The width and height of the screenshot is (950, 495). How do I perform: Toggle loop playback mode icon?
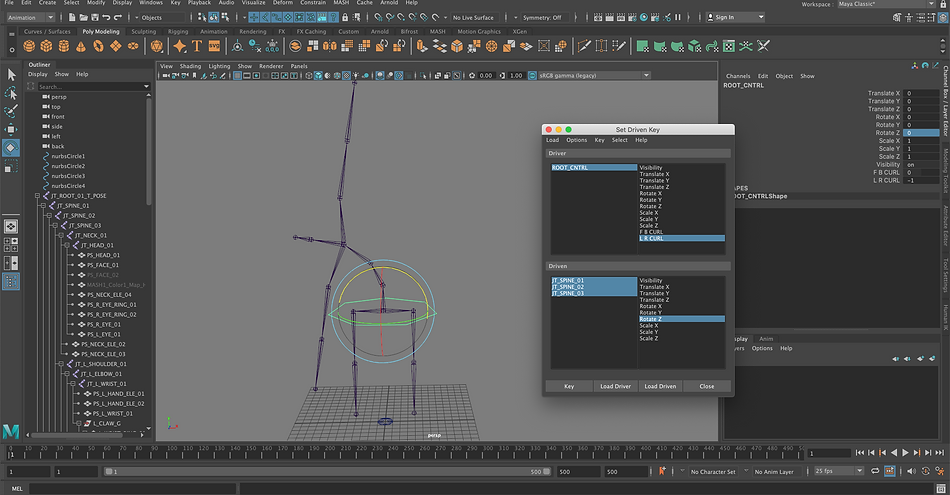click(875, 471)
